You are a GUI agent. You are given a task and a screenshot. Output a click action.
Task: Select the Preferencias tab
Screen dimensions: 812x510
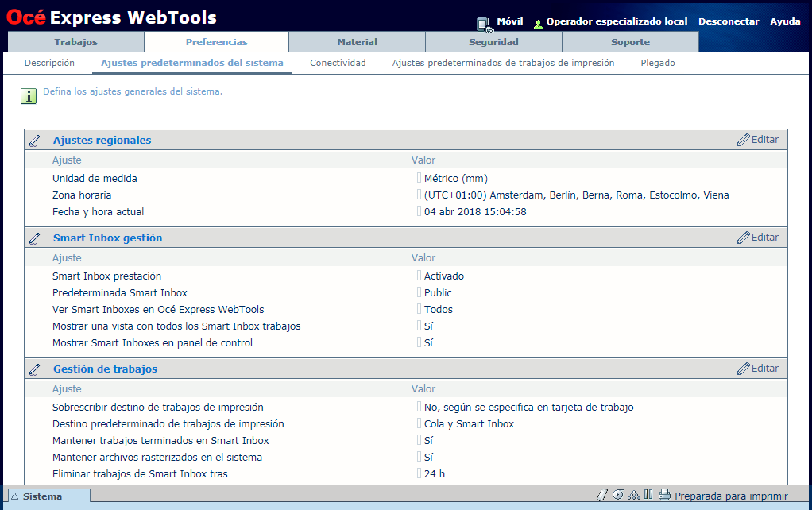click(x=216, y=42)
